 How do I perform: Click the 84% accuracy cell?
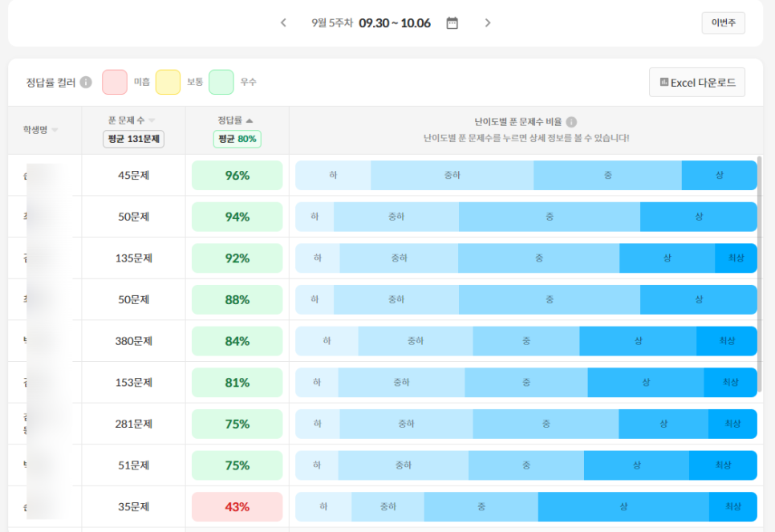tap(237, 341)
